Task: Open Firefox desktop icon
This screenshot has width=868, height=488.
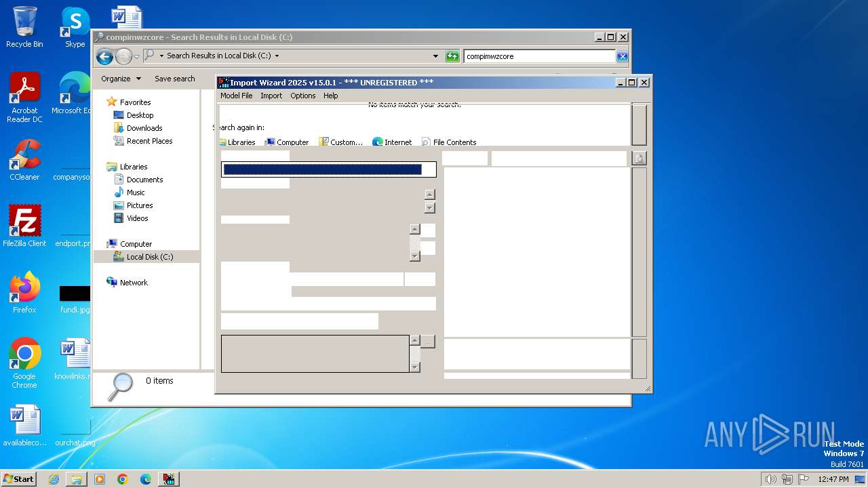Action: [x=24, y=292]
